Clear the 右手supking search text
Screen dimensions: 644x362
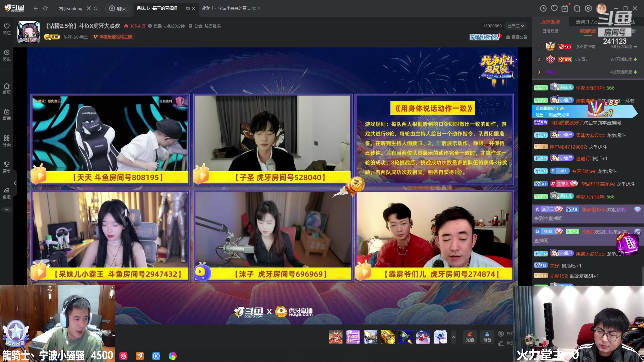[x=89, y=8]
